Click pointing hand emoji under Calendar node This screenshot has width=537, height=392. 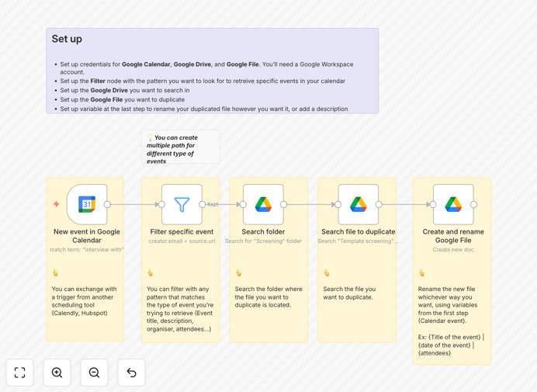tap(55, 272)
